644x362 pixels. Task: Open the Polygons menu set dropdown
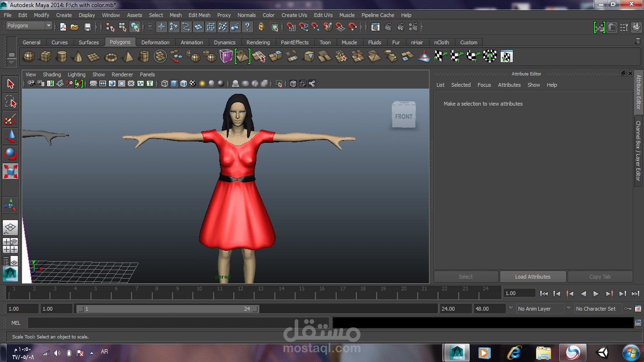29,25
